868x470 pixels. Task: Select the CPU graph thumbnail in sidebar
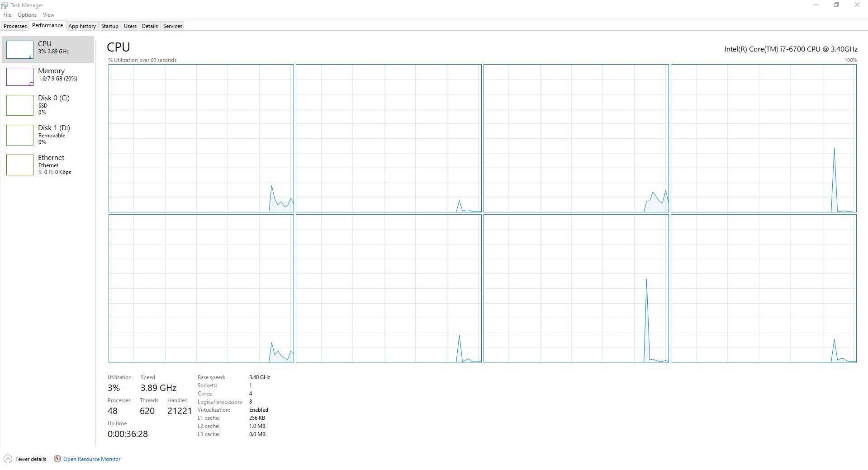(20, 50)
